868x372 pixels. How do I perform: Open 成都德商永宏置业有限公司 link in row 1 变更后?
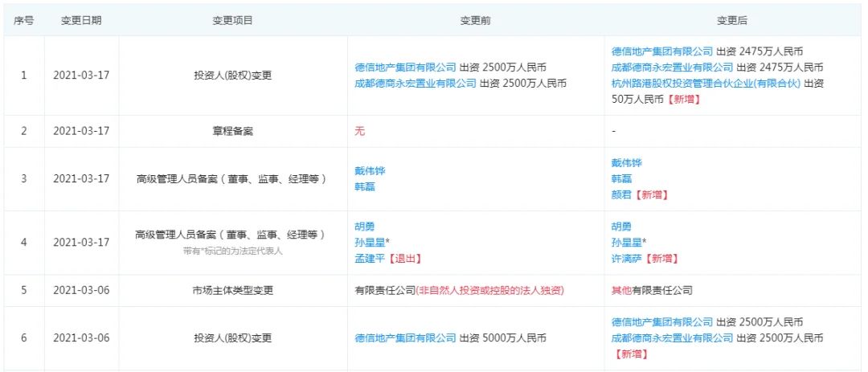click(672, 67)
